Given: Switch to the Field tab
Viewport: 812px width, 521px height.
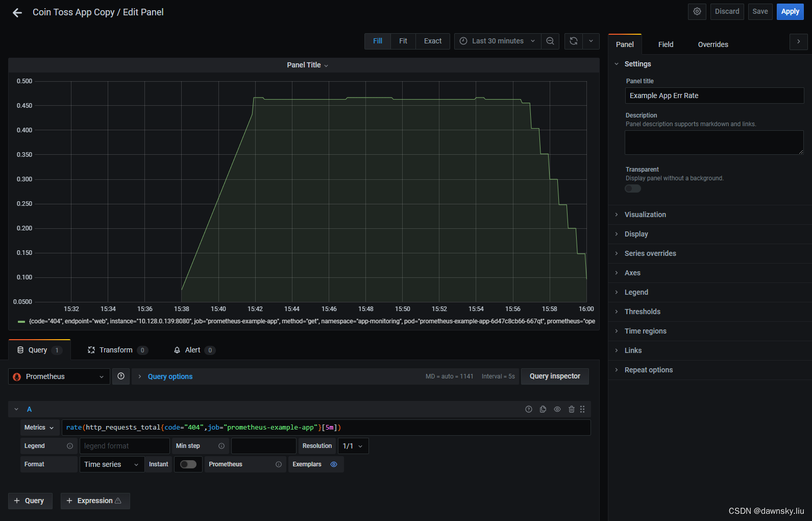Looking at the screenshot, I should point(666,44).
